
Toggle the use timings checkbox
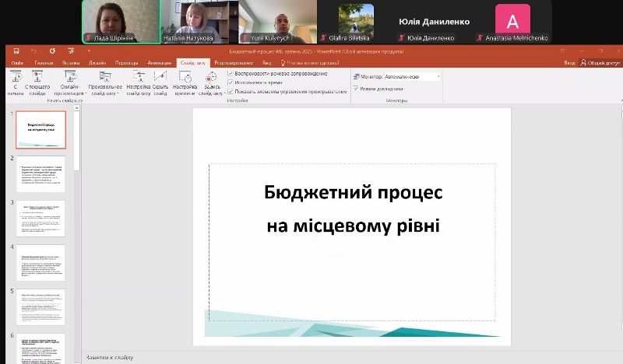(231, 82)
